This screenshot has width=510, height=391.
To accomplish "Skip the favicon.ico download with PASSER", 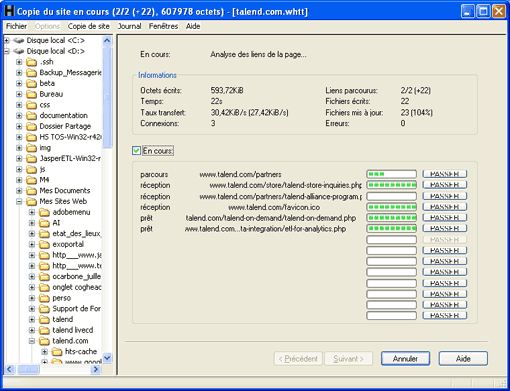I will click(x=445, y=207).
